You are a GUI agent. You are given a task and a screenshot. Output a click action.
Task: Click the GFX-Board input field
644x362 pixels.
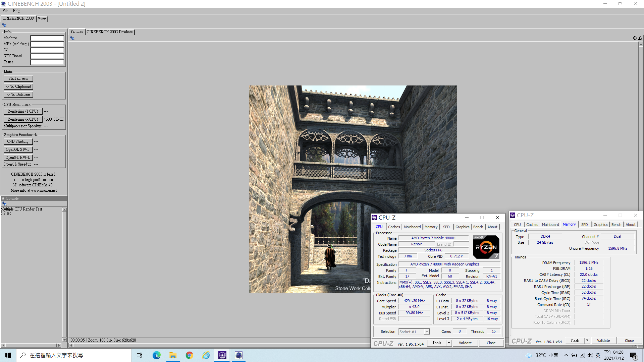(x=47, y=56)
